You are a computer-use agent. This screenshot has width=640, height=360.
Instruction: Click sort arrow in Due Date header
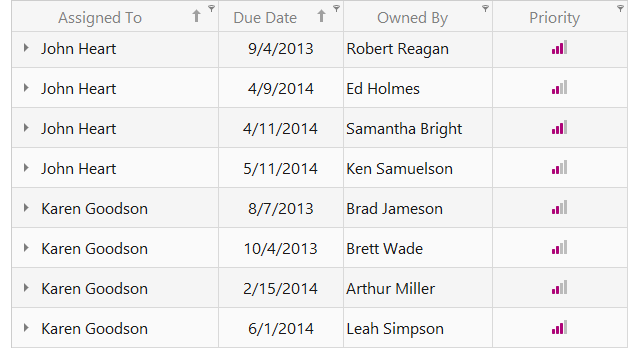(x=321, y=16)
